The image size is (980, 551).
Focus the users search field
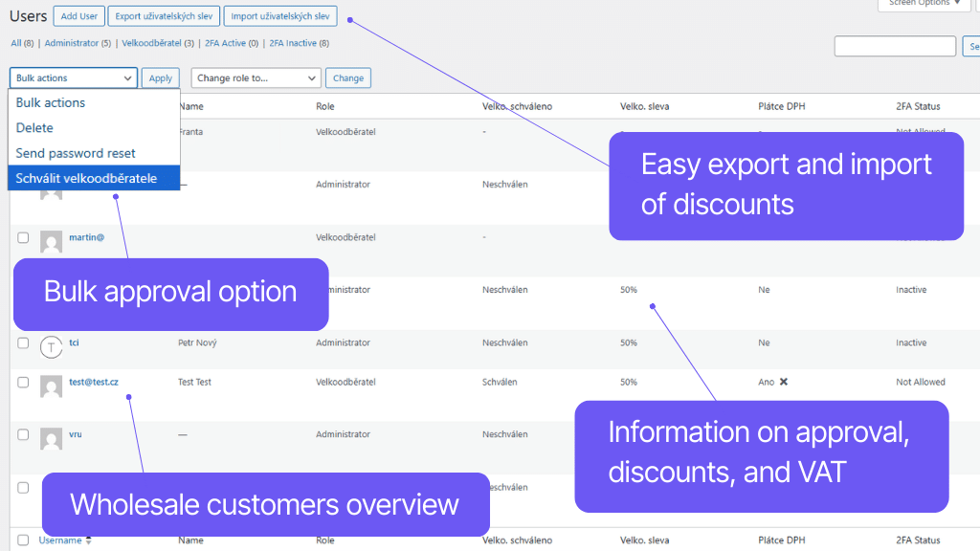tap(895, 46)
